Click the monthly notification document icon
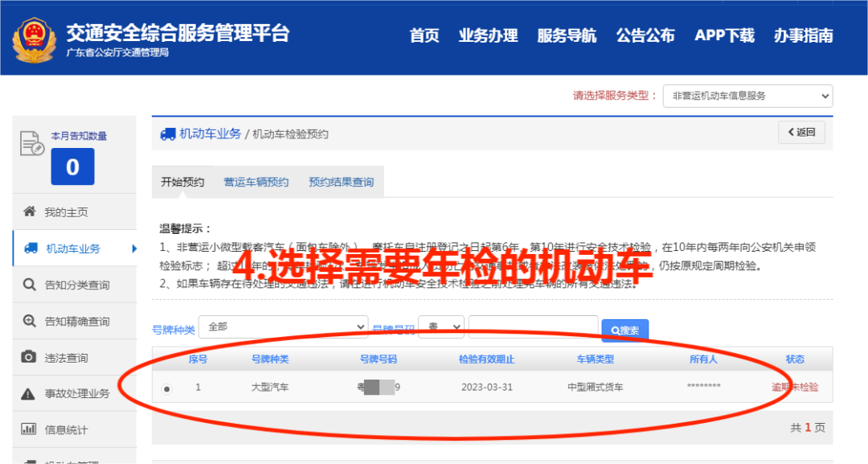 coord(31,143)
